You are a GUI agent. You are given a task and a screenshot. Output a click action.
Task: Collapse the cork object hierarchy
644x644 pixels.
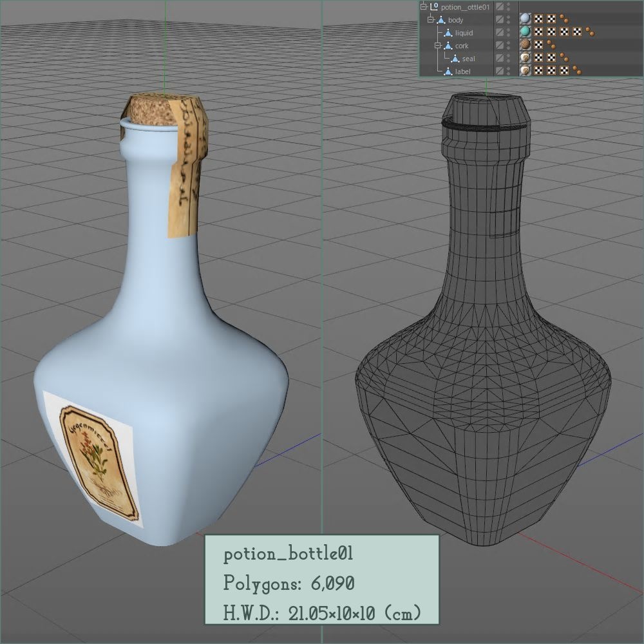tap(438, 45)
